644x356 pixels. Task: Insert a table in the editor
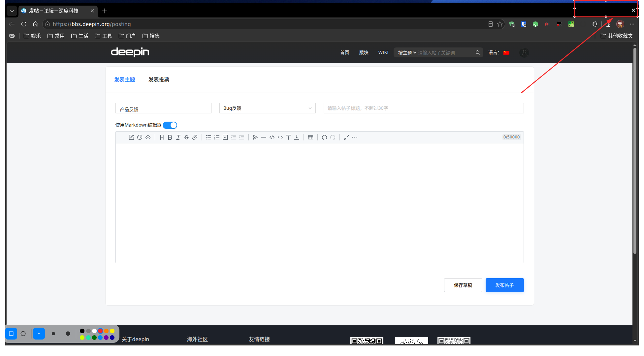pyautogui.click(x=310, y=137)
